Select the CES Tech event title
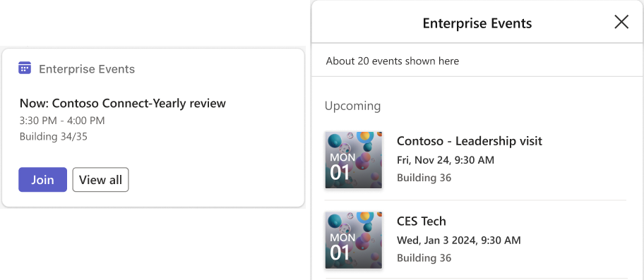Image resolution: width=644 pixels, height=280 pixels. tap(422, 221)
